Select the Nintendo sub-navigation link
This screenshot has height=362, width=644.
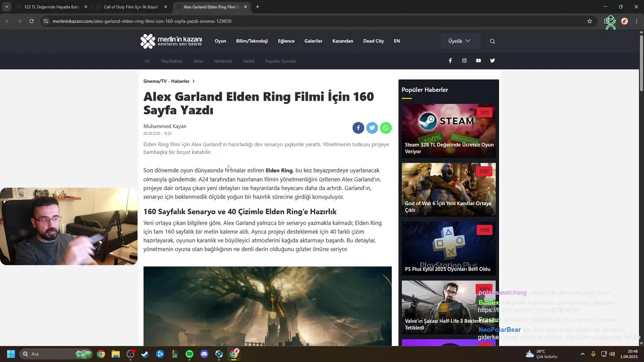223,61
